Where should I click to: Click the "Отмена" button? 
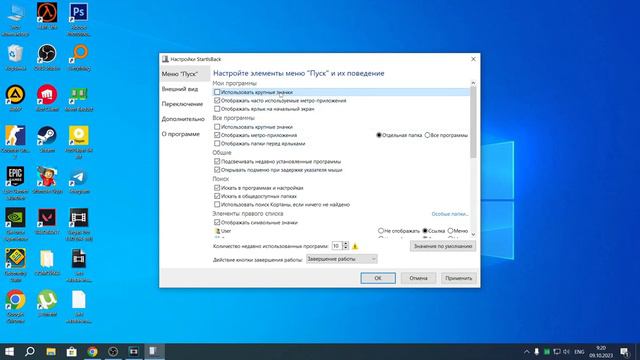418,278
